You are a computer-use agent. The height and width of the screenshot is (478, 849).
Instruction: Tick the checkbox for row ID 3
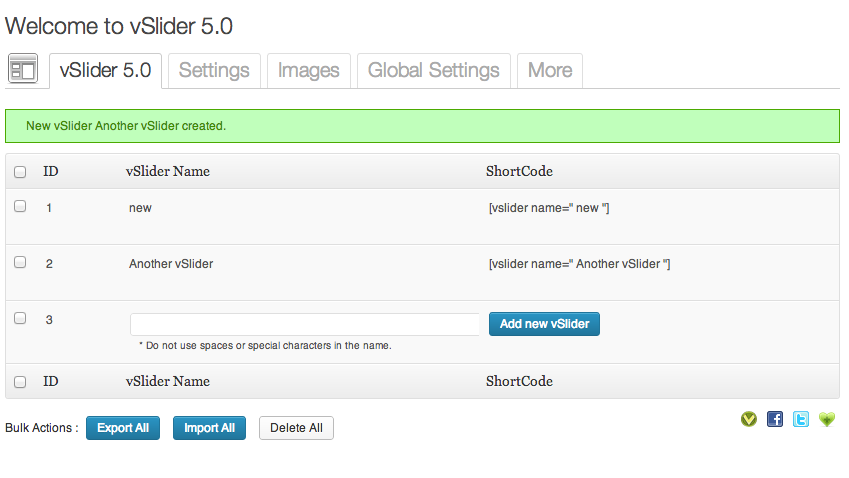[20, 318]
